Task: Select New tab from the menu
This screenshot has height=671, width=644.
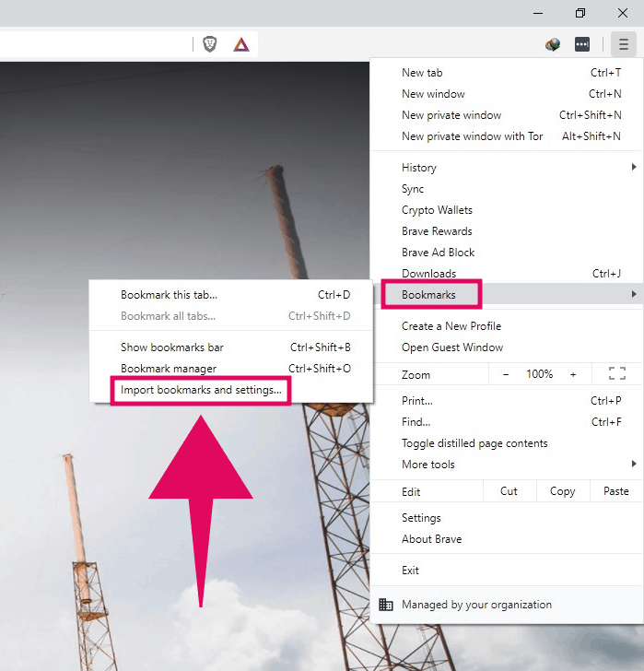Action: coord(507,73)
